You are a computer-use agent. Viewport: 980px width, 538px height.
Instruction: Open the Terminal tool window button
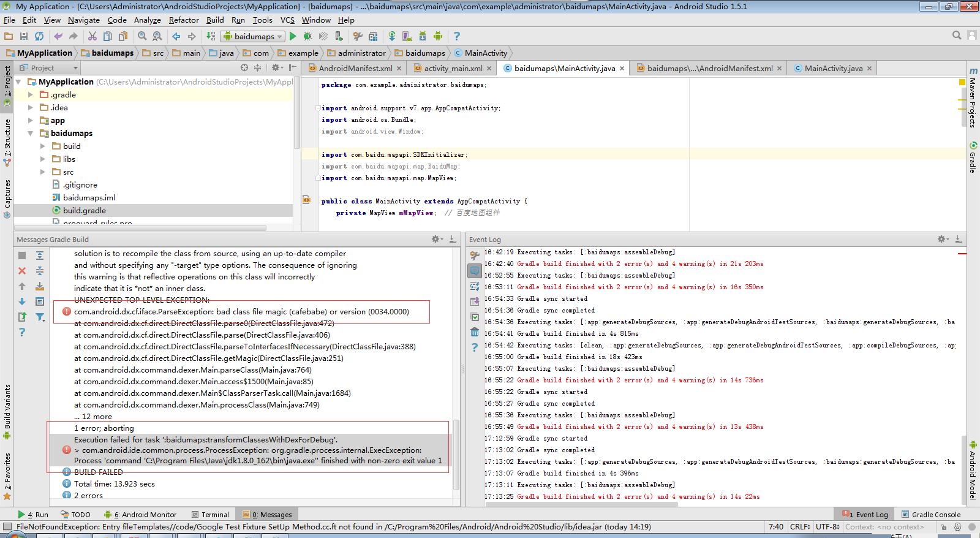(x=210, y=515)
